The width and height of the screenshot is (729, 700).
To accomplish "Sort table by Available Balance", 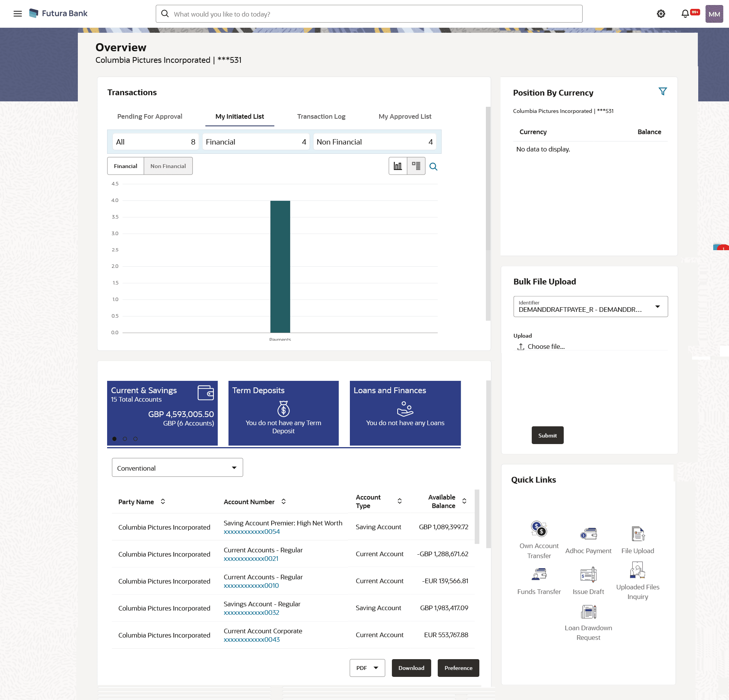I will pos(464,501).
